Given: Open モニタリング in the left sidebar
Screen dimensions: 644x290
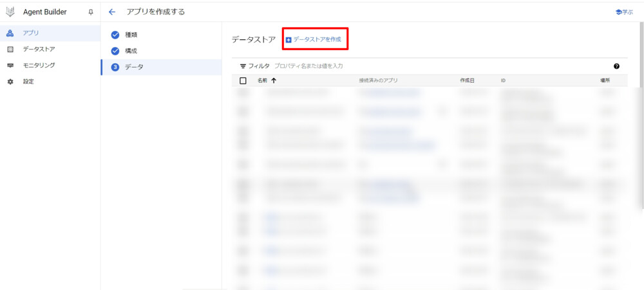Looking at the screenshot, I should pos(50,65).
